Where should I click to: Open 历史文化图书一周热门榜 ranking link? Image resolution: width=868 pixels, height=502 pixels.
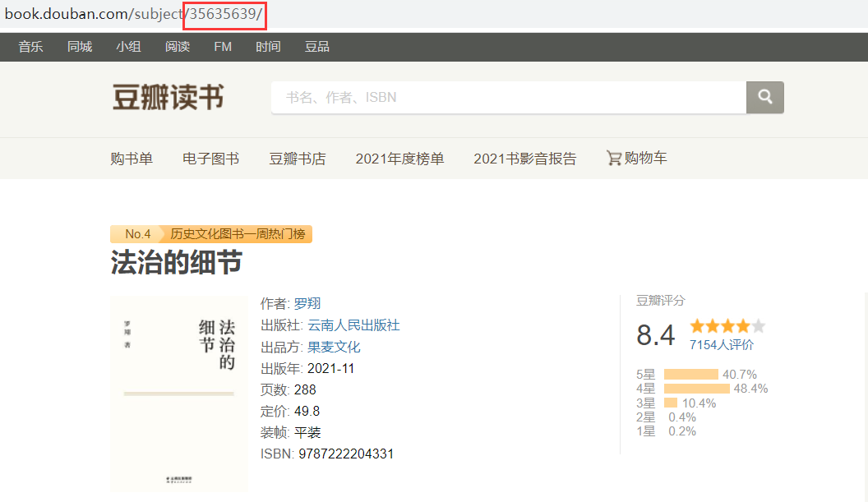click(x=238, y=234)
